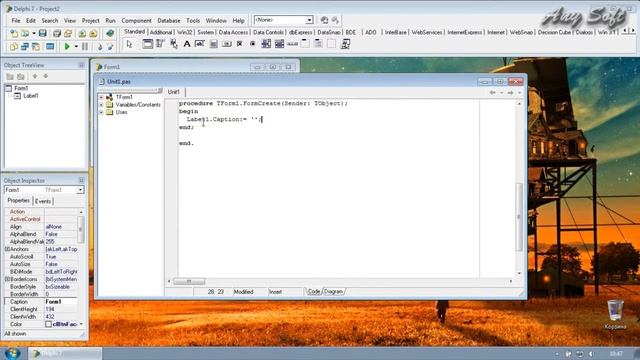Save the current file with the floppy disk icon
The image size is (640, 360).
point(42,33)
